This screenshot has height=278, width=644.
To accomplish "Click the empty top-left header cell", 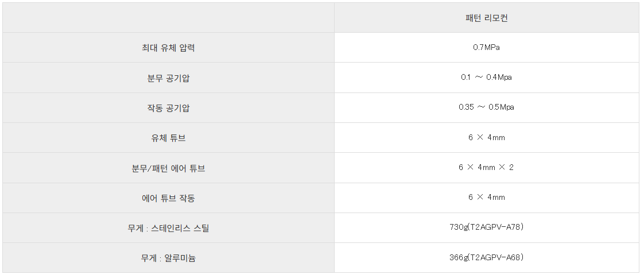I will pyautogui.click(x=168, y=18).
